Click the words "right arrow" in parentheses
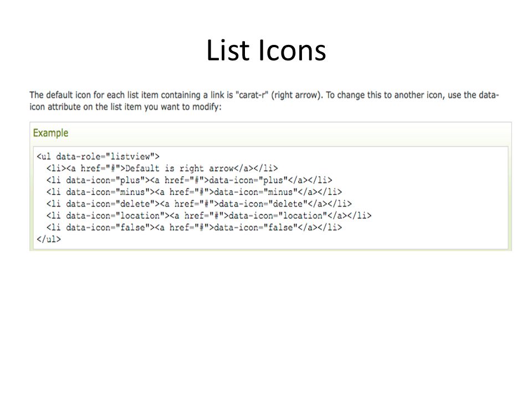Screen dimensions: 532x399 pyautogui.click(x=296, y=95)
